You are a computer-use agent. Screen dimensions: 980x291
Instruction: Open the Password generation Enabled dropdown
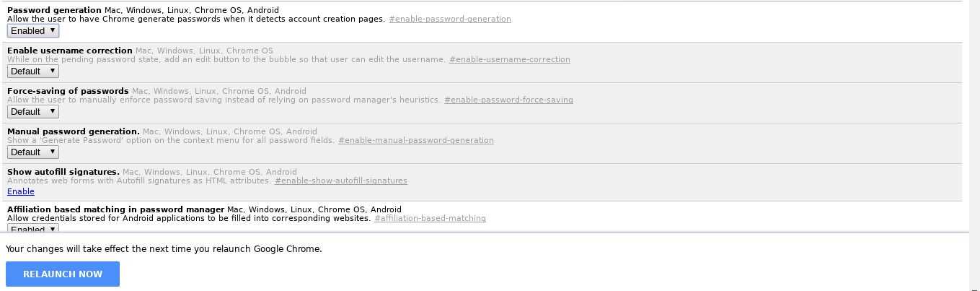click(x=32, y=31)
